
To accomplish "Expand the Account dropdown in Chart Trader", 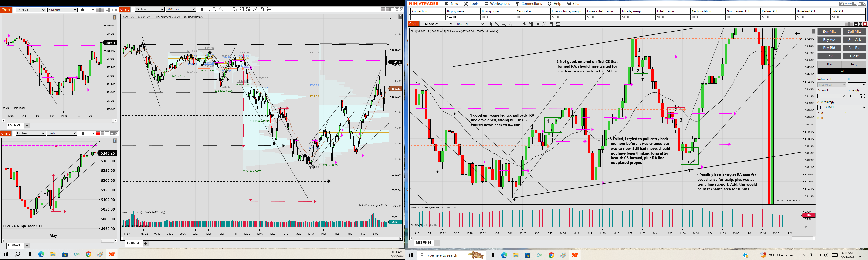I will [832, 96].
